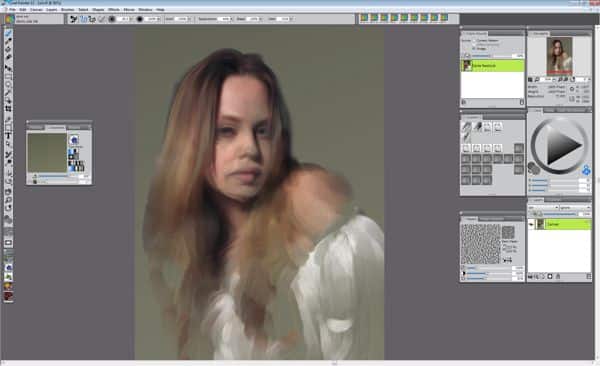Image resolution: width=600 pixels, height=366 pixels.
Task: Click the Reset Tool icon on the property bar
Action: point(73,19)
